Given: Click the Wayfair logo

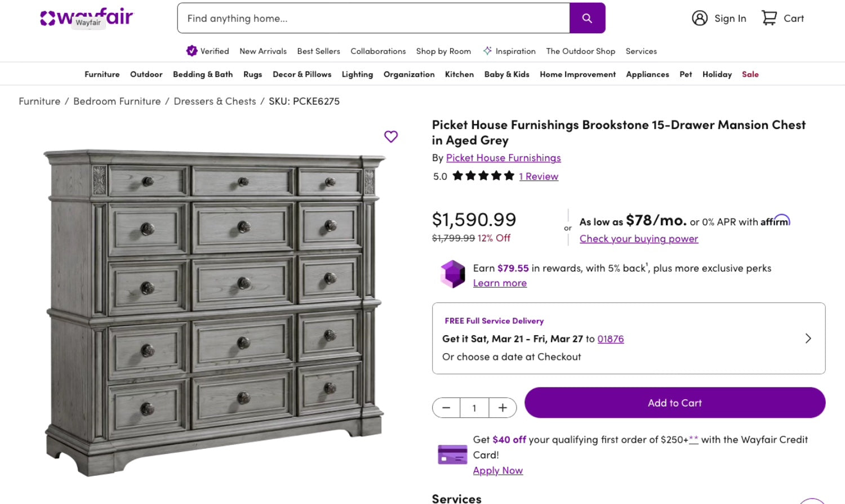Looking at the screenshot, I should click(87, 17).
